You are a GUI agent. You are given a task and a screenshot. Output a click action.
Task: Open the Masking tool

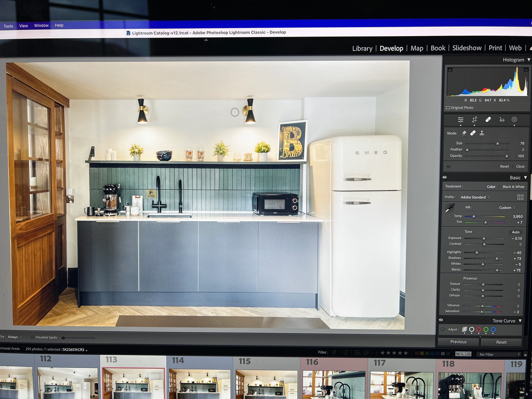(x=514, y=120)
